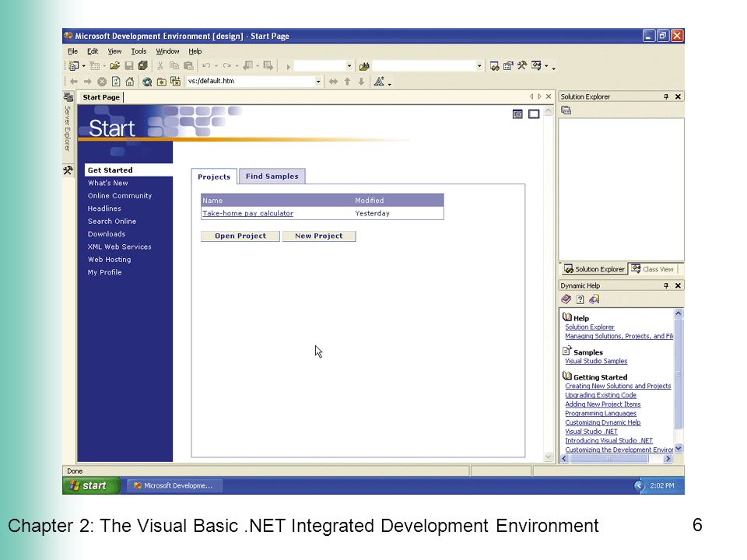Open the Take-home pay calculator project link
The width and height of the screenshot is (747, 560).
(247, 213)
